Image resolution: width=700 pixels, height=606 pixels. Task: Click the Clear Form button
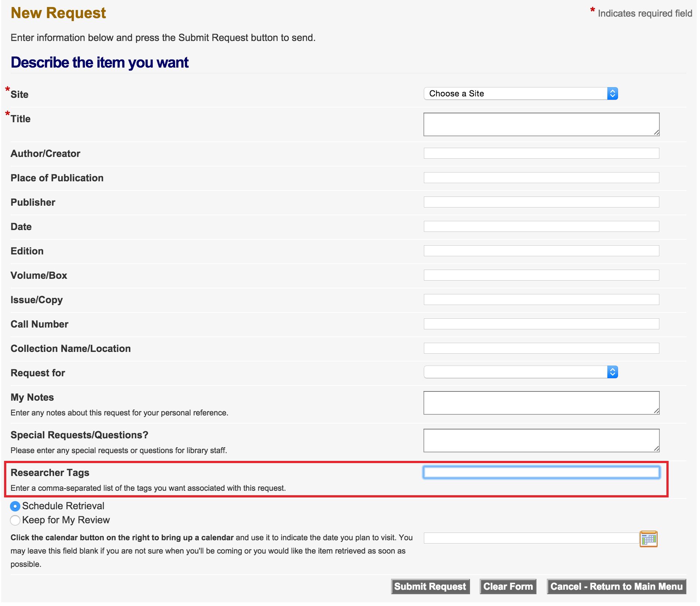tap(508, 586)
